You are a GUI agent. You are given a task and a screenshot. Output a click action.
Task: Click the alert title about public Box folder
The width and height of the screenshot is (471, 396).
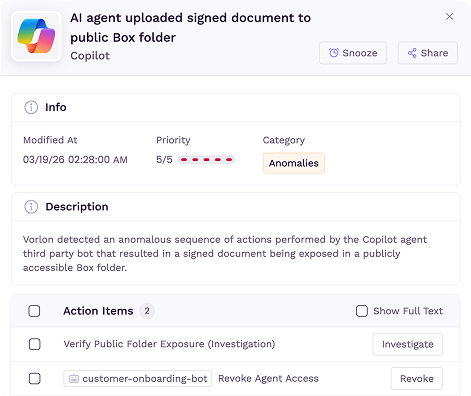(190, 27)
